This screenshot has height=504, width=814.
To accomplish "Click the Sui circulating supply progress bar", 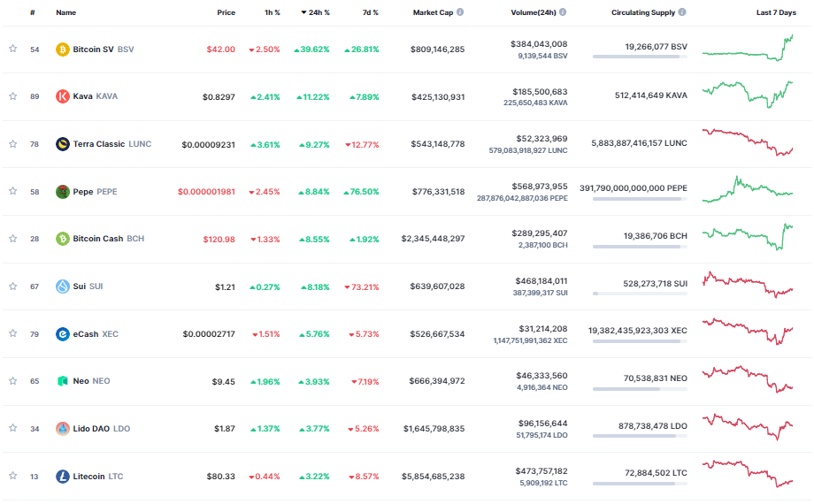I will [640, 294].
